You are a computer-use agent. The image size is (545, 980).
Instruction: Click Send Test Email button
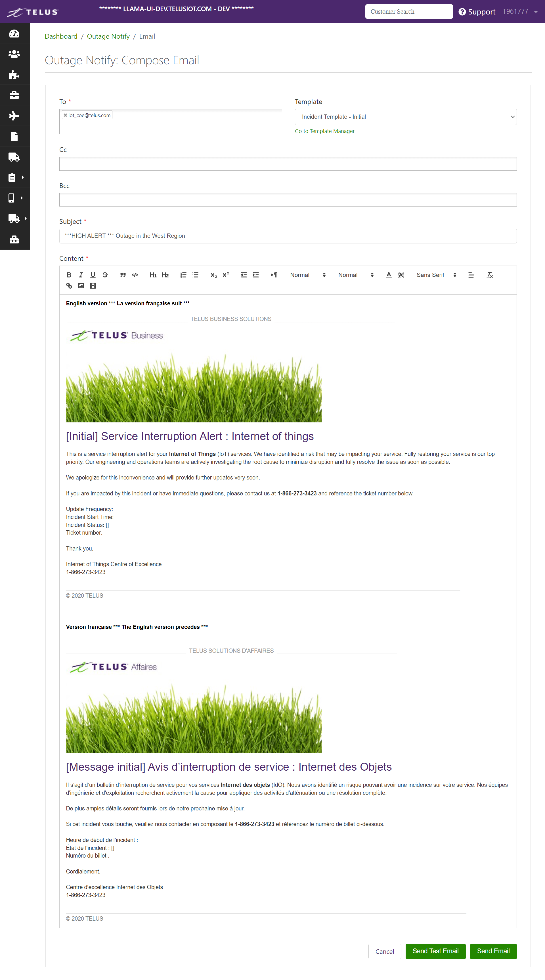click(x=435, y=951)
